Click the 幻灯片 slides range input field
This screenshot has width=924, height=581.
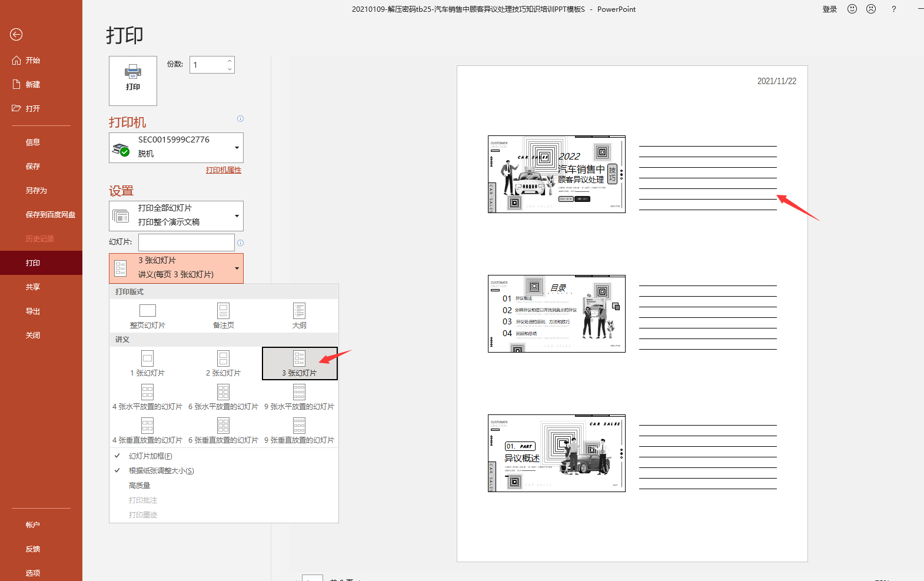coord(187,243)
